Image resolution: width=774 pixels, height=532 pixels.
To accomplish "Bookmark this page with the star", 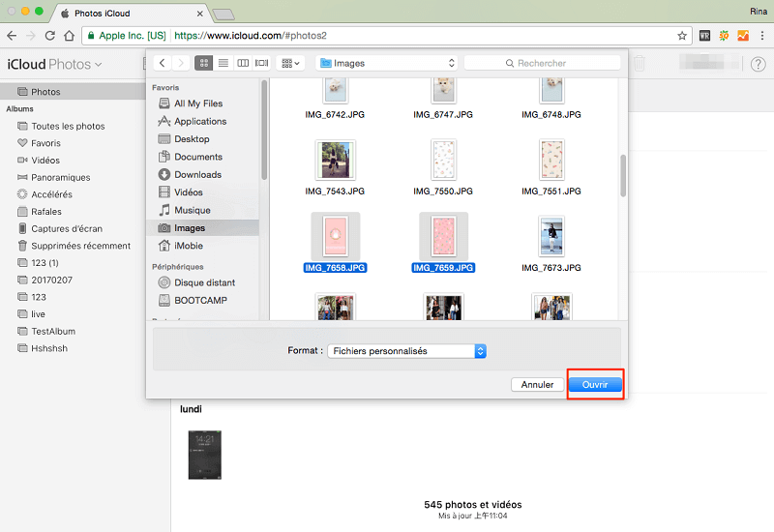I will 682,36.
